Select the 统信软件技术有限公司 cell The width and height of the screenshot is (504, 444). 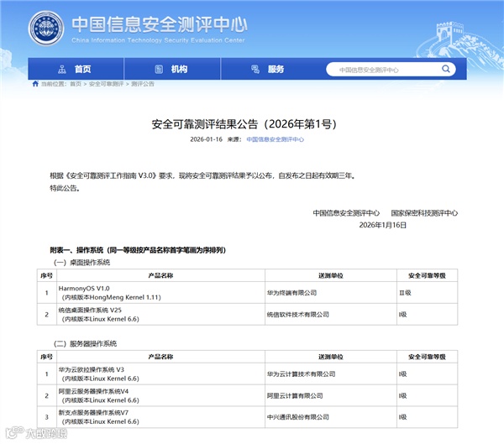click(x=331, y=315)
